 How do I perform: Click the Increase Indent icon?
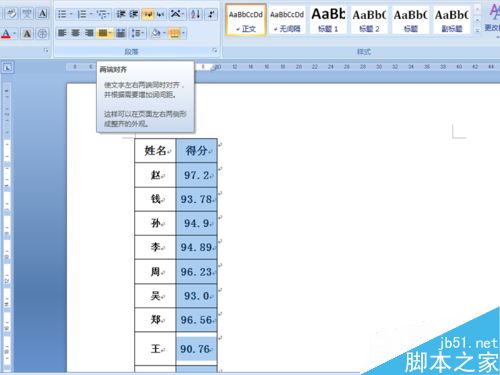pos(134,14)
